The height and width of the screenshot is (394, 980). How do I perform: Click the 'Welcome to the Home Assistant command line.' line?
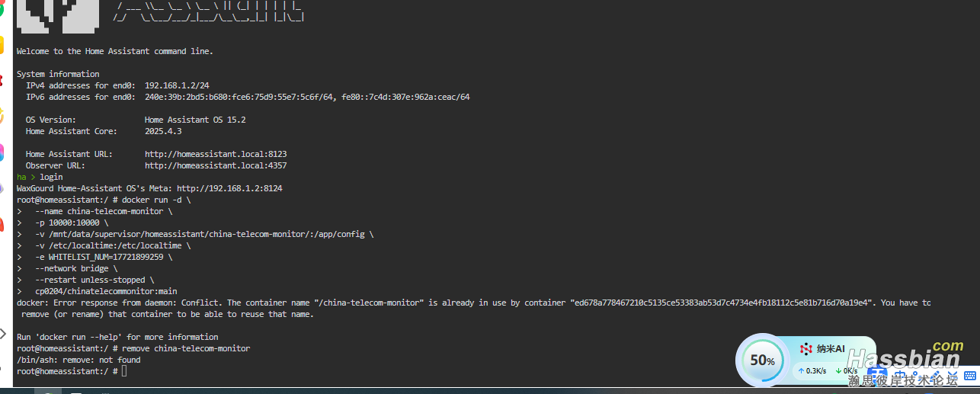(115, 51)
